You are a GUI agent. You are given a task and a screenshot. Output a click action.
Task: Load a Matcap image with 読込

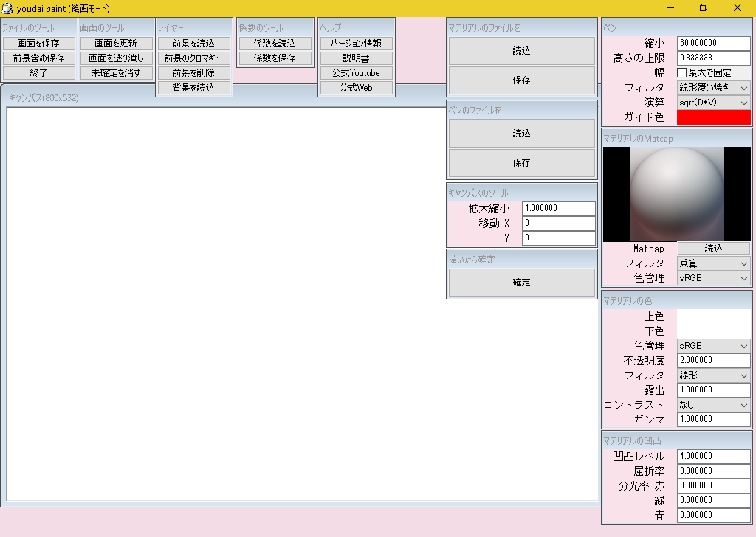click(713, 249)
